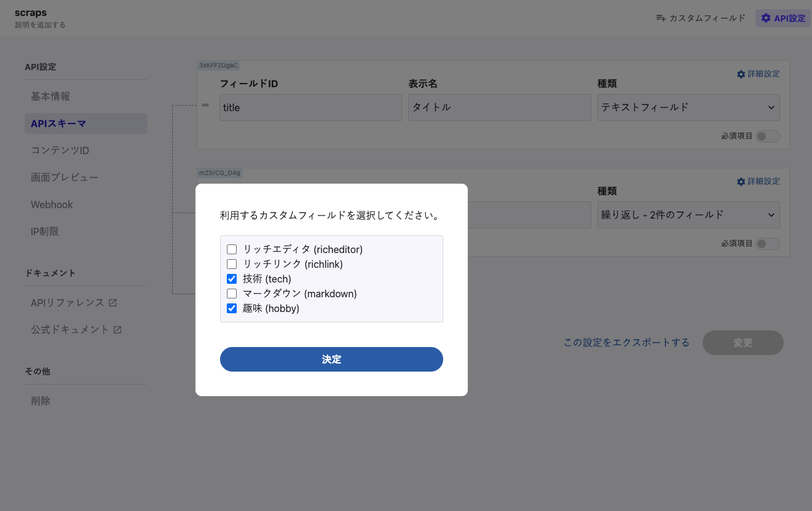Grab the drag handle of title field

tap(205, 105)
